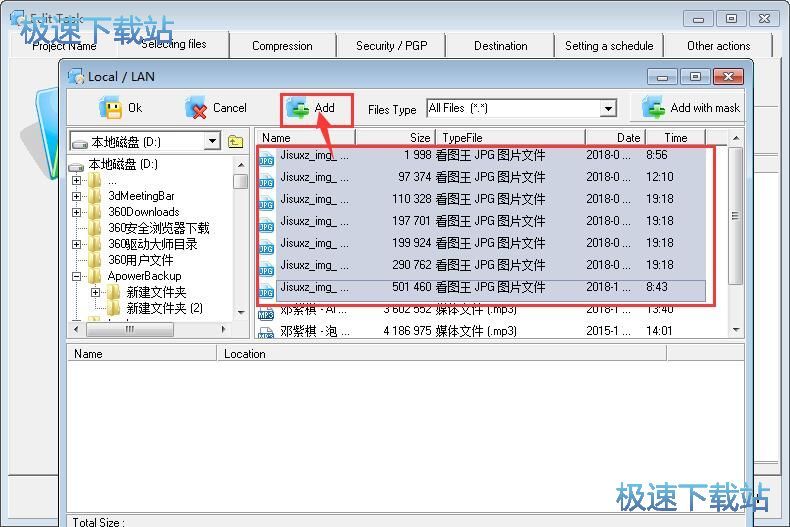The image size is (790, 527).
Task: Close the Local / LAN window
Action: tap(728, 77)
